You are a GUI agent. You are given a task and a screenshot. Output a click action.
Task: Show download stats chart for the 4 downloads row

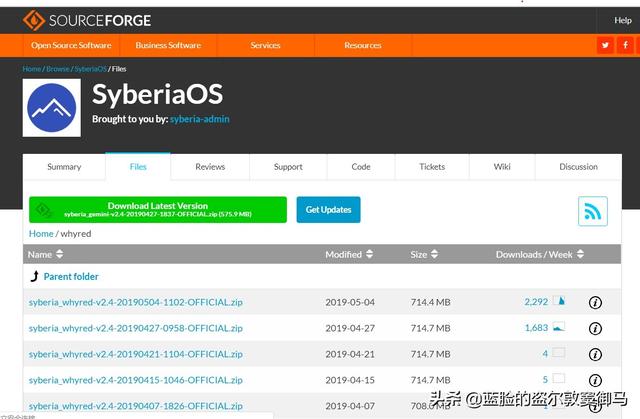(x=559, y=352)
